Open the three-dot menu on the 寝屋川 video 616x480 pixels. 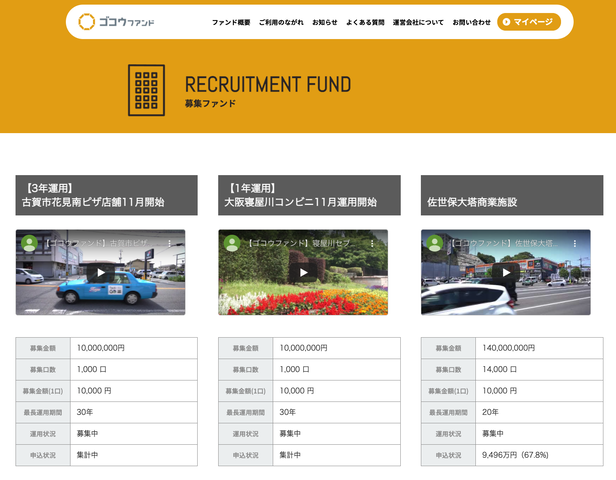tap(372, 244)
